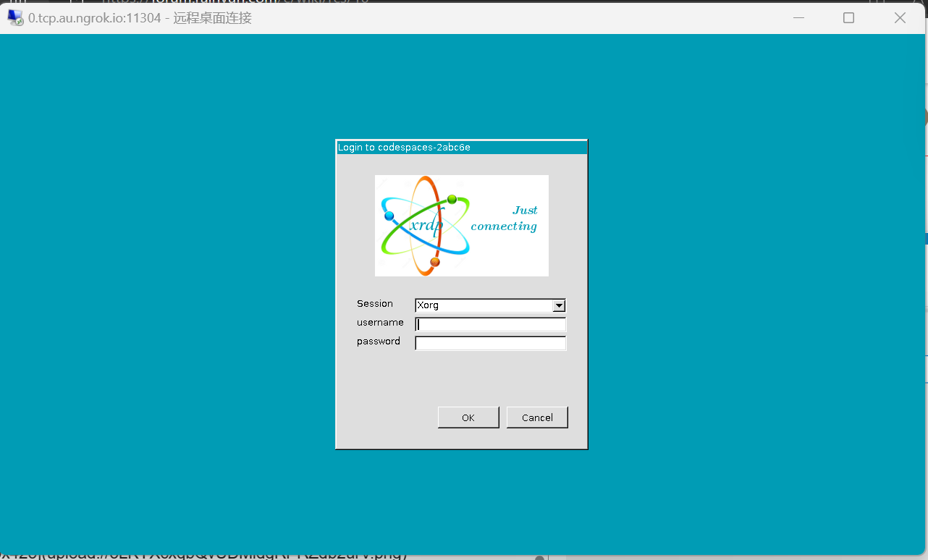Click the Remote Desktop Connection title icon
This screenshot has height=560, width=928.
click(15, 18)
